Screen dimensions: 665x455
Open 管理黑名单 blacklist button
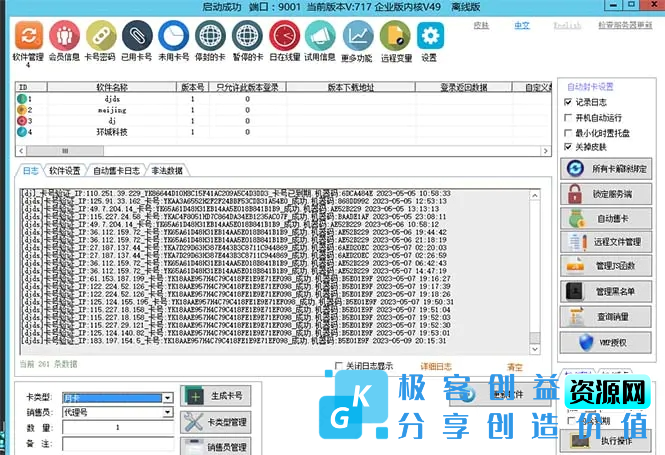point(606,291)
